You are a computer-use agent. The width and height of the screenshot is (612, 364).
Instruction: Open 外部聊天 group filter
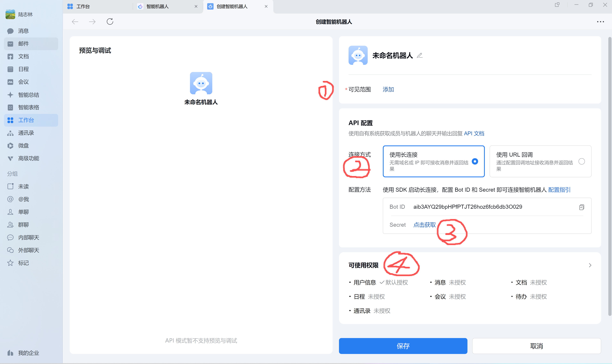[x=31, y=250]
